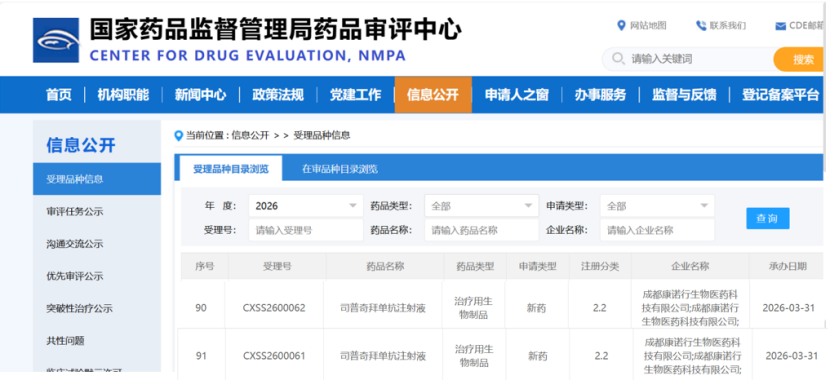The width and height of the screenshot is (830, 381).
Task: Click the CDE邮箱 envelope icon
Action: [780, 26]
